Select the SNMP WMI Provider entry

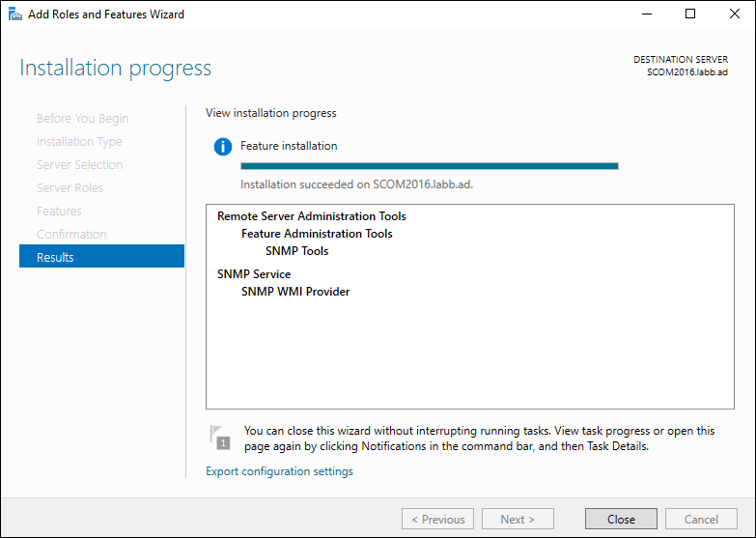[x=295, y=292]
